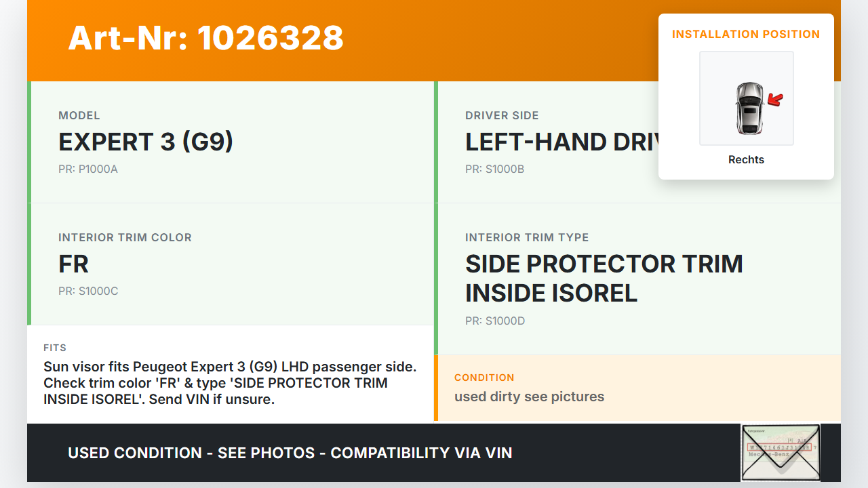Image resolution: width=868 pixels, height=488 pixels.
Task: Click the Art-Nr 1026328 title
Action: (205, 38)
